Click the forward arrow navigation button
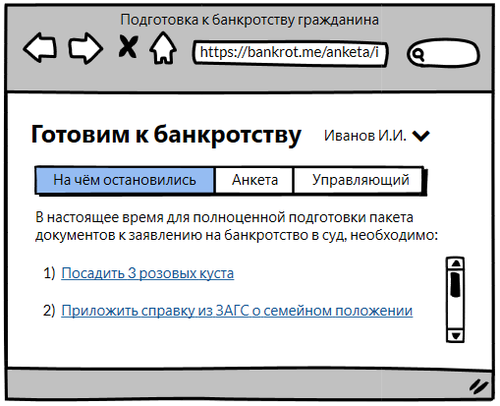Screen dimensions: 500x406 86,48
